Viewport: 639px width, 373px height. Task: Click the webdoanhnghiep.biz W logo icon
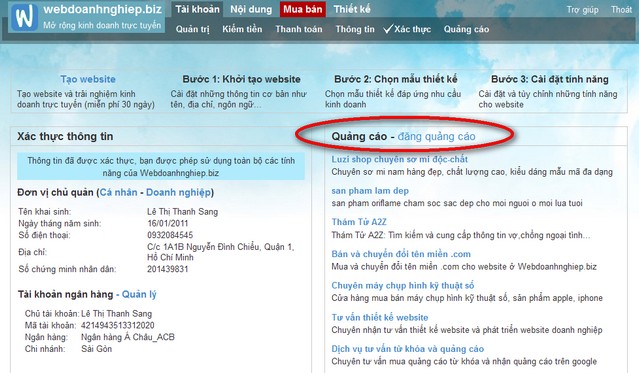coord(24,17)
